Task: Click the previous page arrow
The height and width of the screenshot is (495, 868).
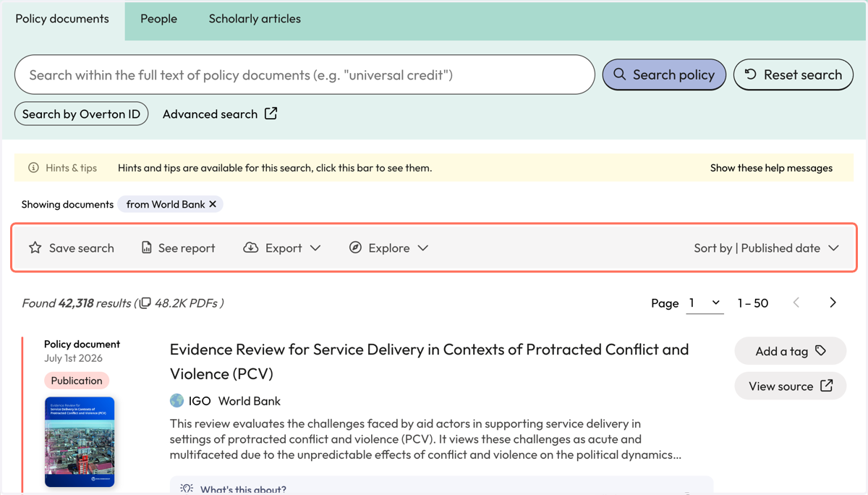Action: pos(796,302)
